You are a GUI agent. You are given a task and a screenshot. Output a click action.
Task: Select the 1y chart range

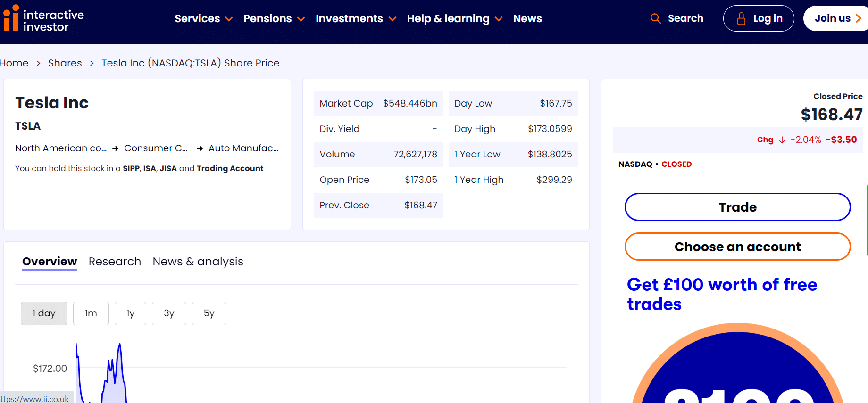pos(130,313)
